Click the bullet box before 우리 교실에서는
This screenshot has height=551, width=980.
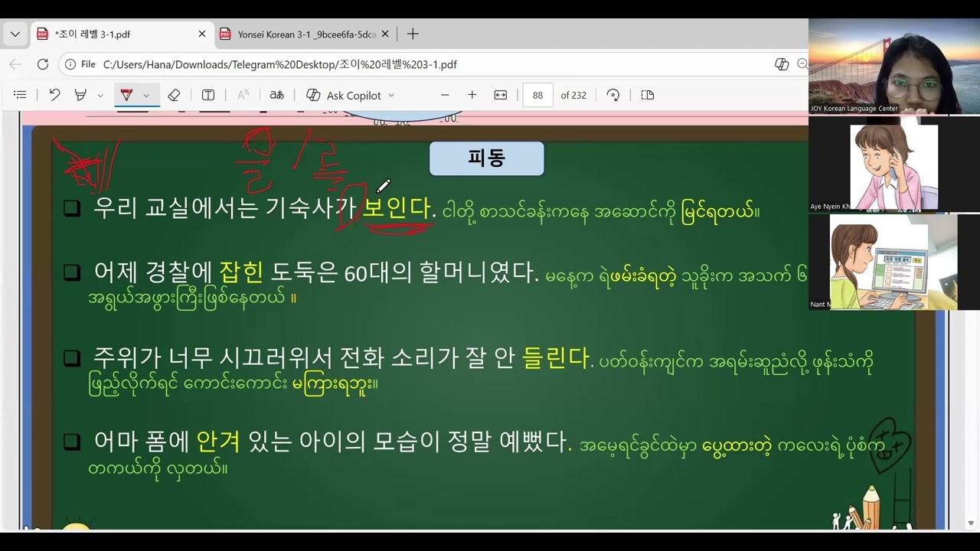72,208
